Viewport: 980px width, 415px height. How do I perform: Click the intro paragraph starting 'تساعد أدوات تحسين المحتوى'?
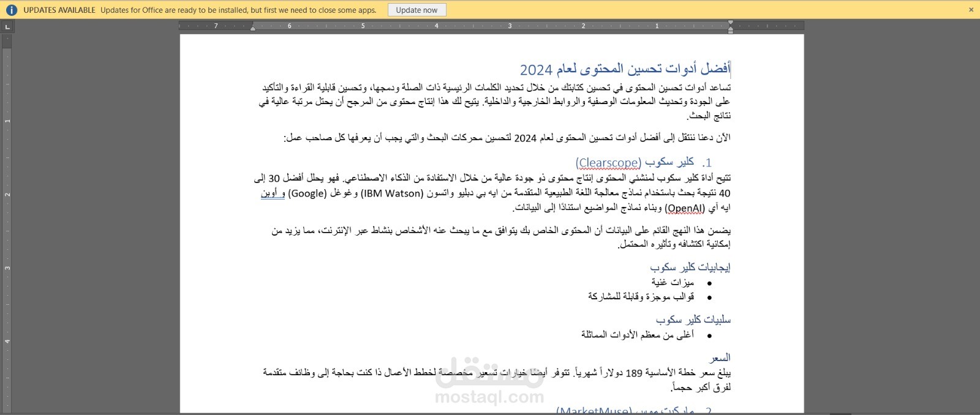pos(495,101)
